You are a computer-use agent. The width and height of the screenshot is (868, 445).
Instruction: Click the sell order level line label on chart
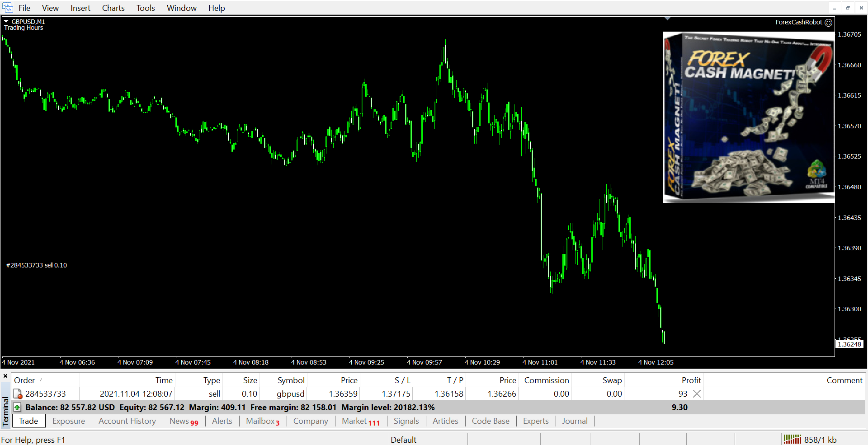37,265
